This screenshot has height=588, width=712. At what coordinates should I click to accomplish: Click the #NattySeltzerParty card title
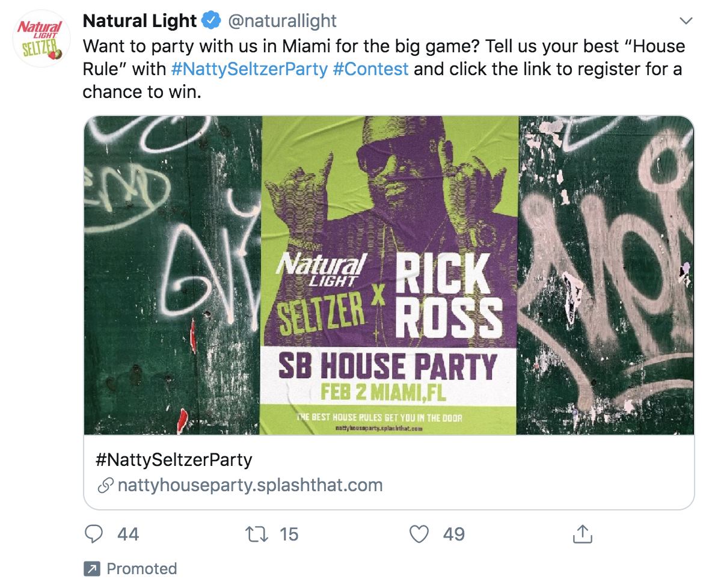[x=174, y=461]
